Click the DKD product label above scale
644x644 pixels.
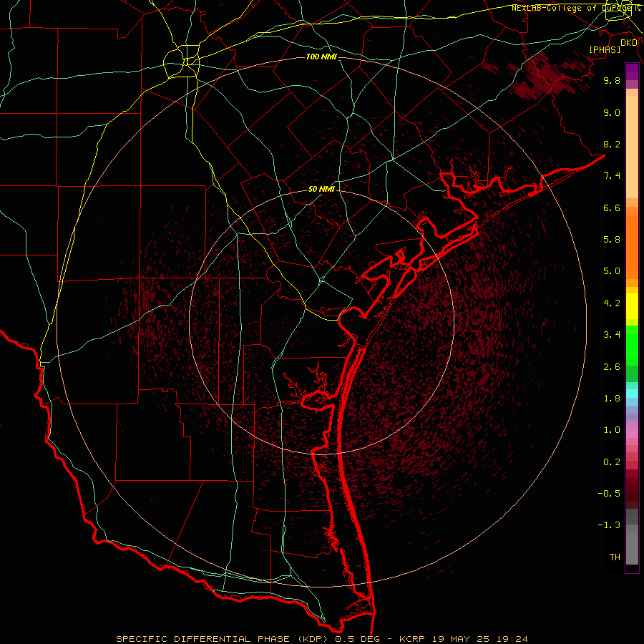click(629, 42)
